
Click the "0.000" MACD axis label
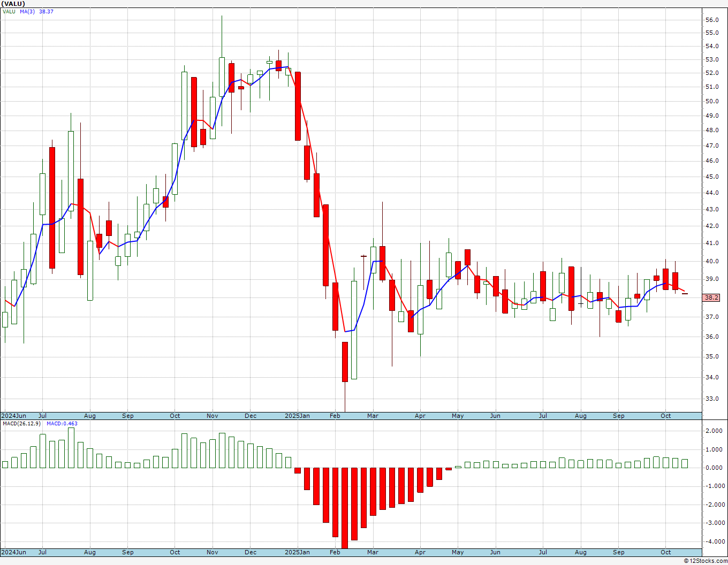715,468
